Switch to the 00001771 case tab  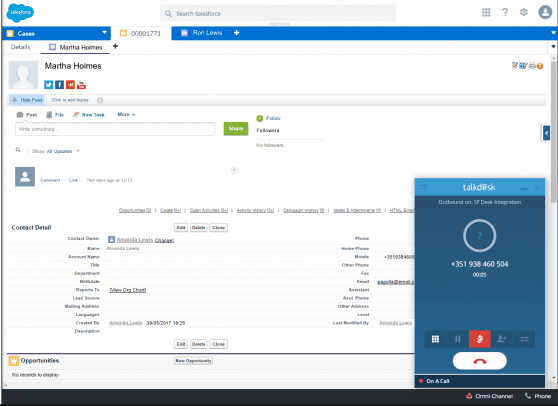141,33
